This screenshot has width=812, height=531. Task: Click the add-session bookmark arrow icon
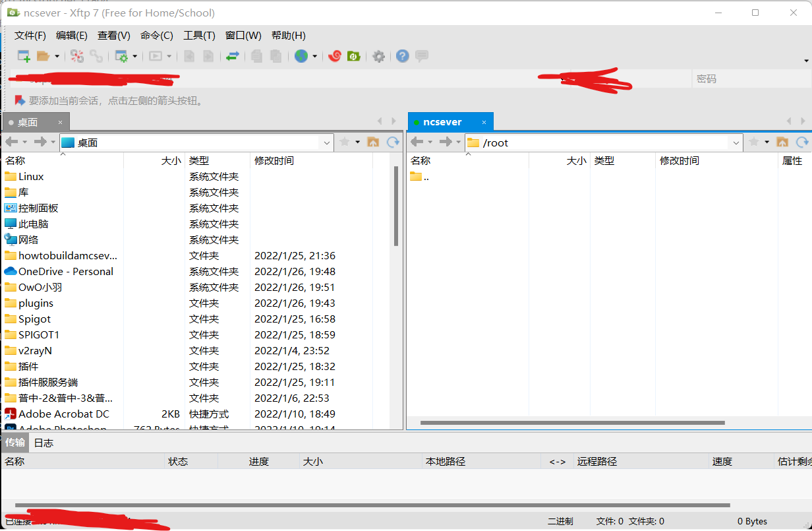19,100
